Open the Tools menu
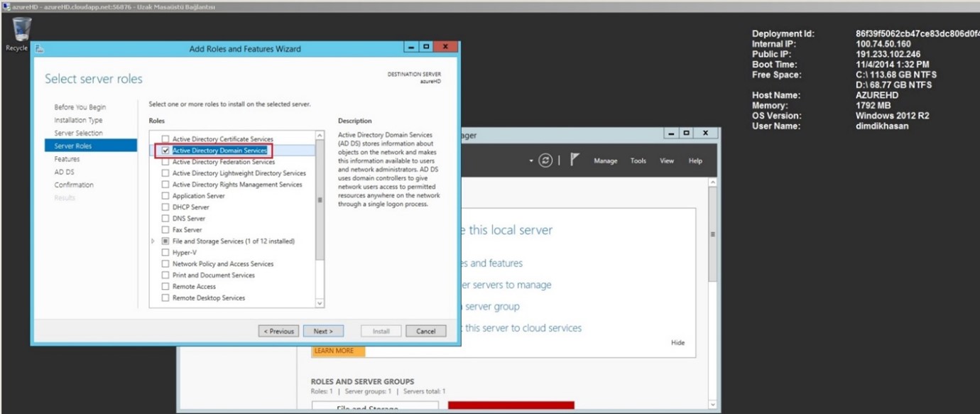 pos(638,161)
